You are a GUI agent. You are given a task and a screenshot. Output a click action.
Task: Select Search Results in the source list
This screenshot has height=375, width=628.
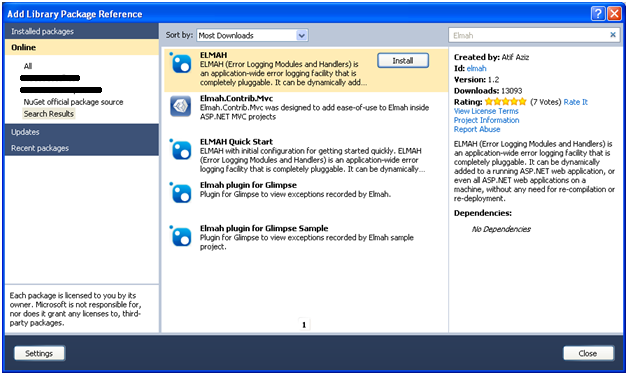point(48,114)
